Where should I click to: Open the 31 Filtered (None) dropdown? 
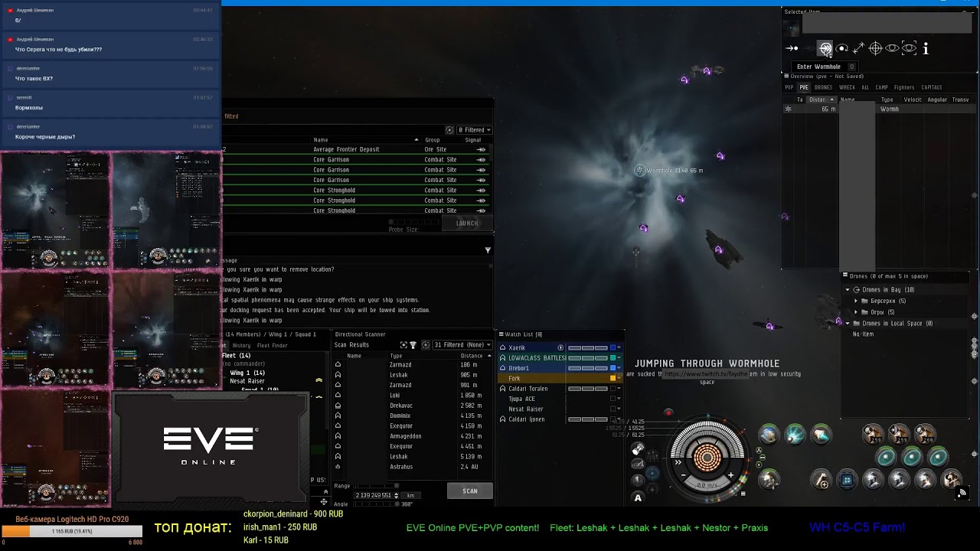[462, 345]
